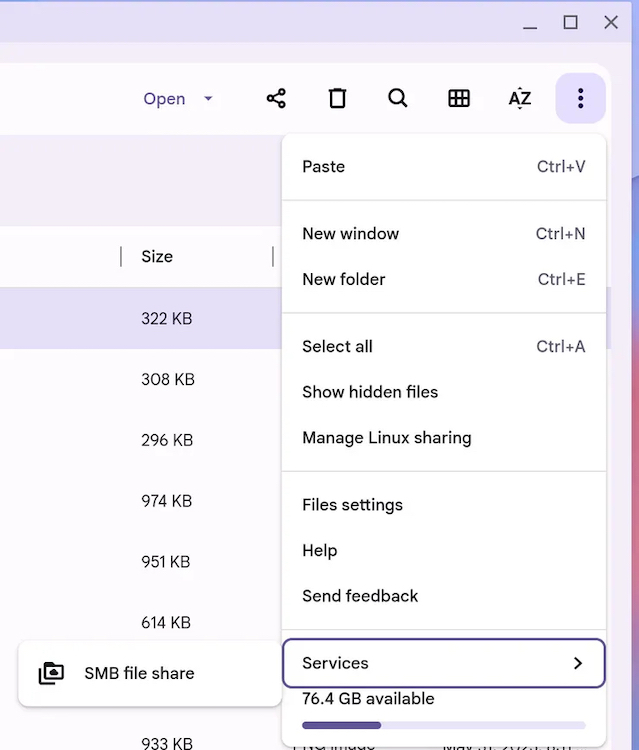
Task: Select New window menu entry
Action: (351, 234)
